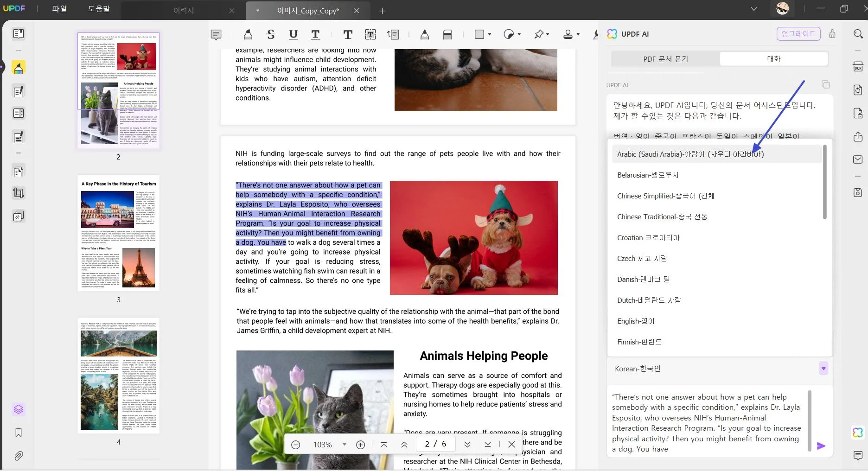868x471 pixels.
Task: Switch to the 이력서 tab
Action: [x=184, y=10]
